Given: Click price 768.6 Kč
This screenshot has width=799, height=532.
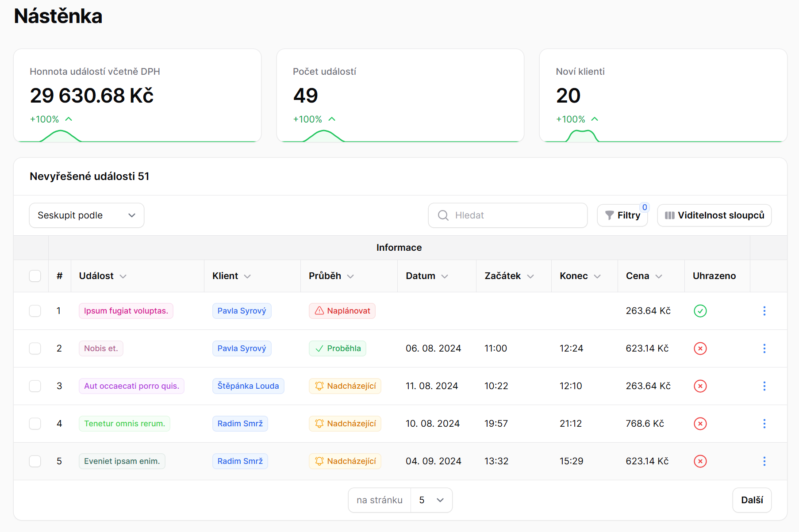Looking at the screenshot, I should pyautogui.click(x=645, y=424).
